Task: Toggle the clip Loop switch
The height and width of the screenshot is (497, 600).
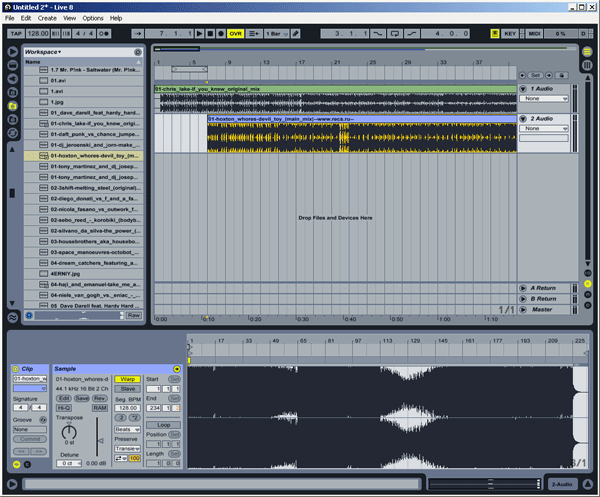Action: [x=162, y=425]
